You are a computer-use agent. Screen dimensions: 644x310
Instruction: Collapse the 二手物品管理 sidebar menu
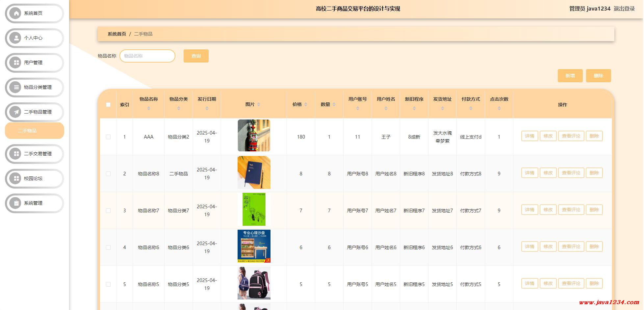tap(35, 112)
